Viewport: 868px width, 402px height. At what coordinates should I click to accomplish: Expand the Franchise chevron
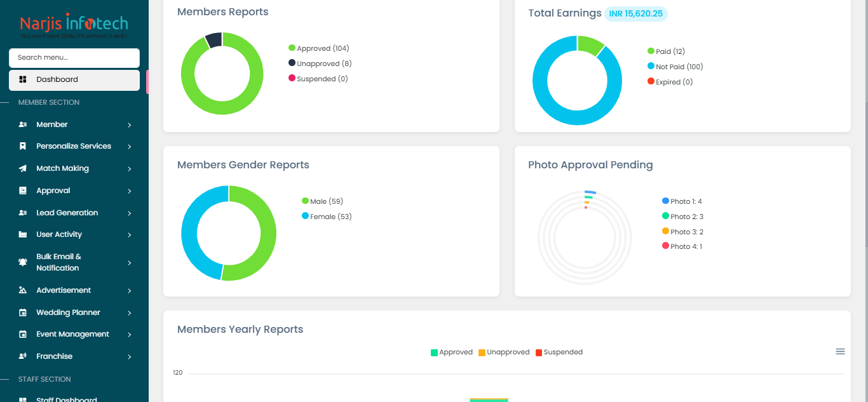tap(130, 357)
